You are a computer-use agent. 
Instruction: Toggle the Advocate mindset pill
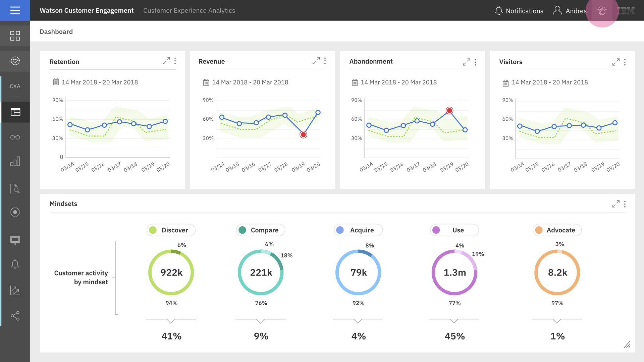pyautogui.click(x=557, y=230)
